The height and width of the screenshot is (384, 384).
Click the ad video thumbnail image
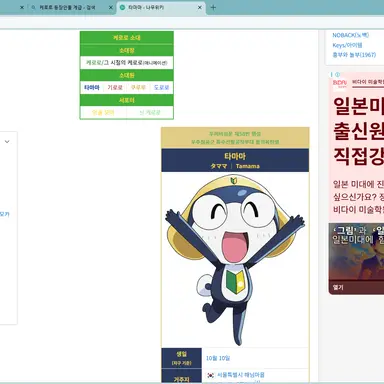(356, 252)
